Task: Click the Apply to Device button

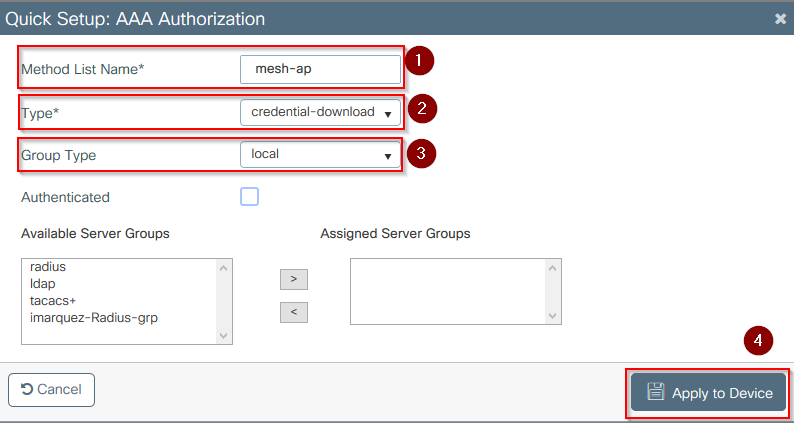Action: point(710,393)
